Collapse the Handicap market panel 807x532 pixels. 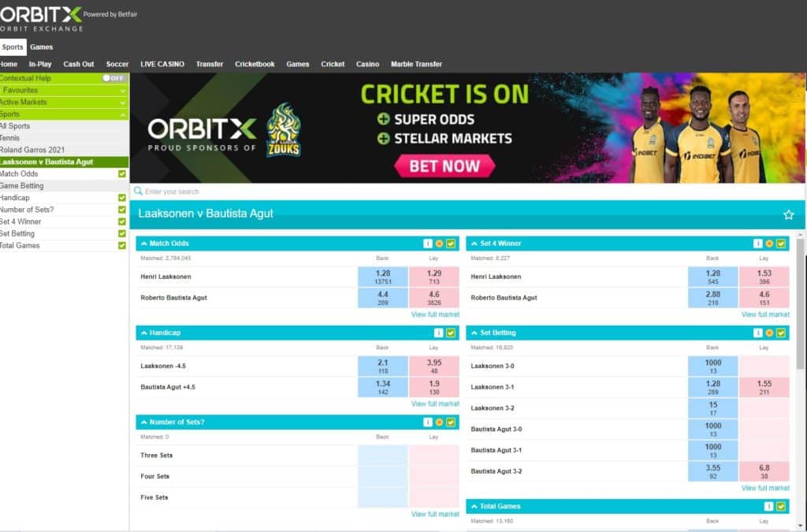[x=144, y=333]
